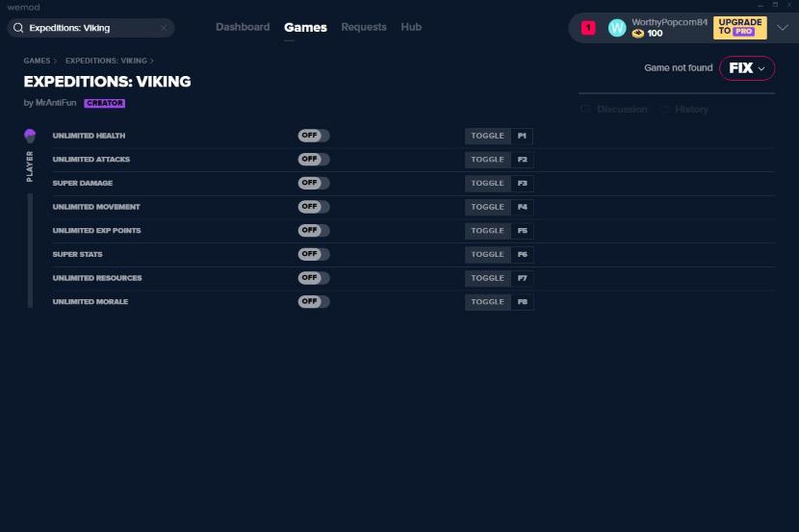This screenshot has height=532, width=799.
Task: Turn on Unlimited Exp Points switch
Action: click(x=314, y=230)
